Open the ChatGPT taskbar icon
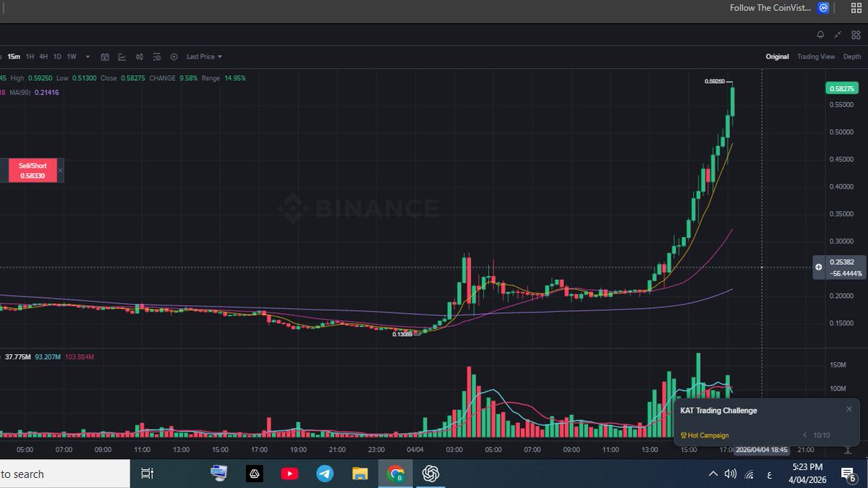The image size is (868, 488). [x=432, y=474]
